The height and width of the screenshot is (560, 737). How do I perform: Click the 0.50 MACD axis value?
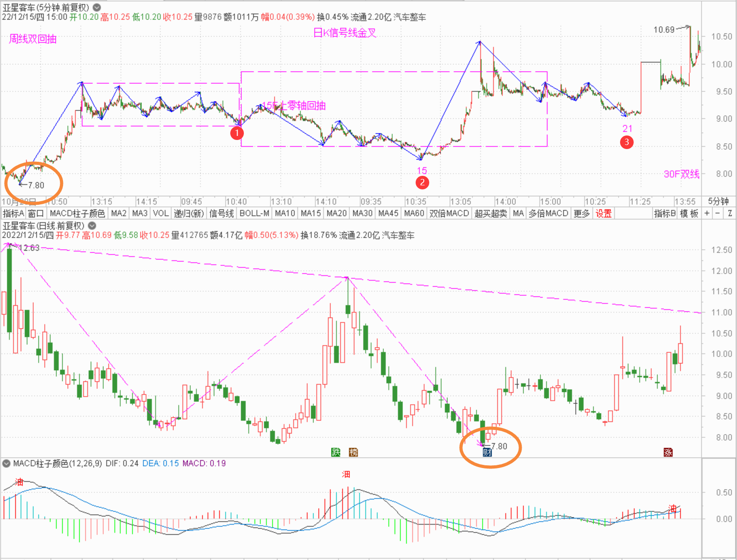tap(724, 492)
